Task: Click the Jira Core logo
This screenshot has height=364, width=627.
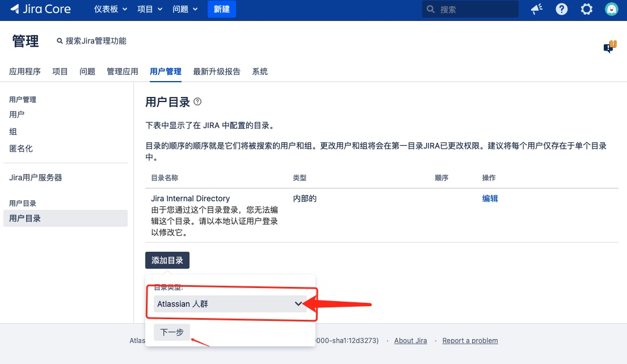Action: coord(40,9)
